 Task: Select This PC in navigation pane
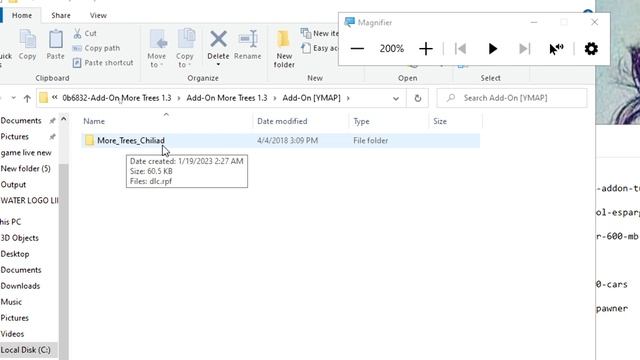click(x=11, y=222)
